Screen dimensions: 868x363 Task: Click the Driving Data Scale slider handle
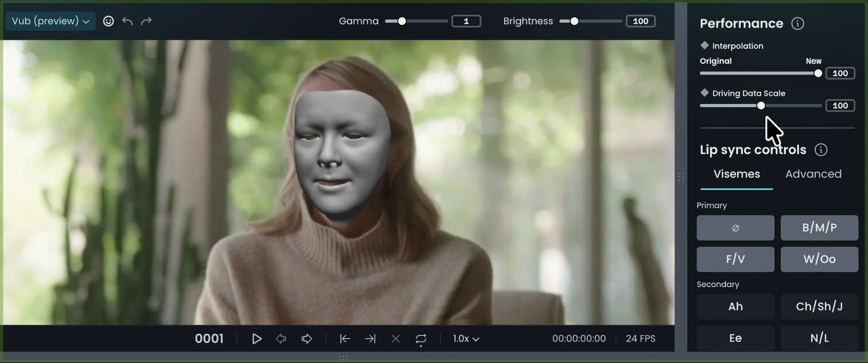pyautogui.click(x=761, y=106)
